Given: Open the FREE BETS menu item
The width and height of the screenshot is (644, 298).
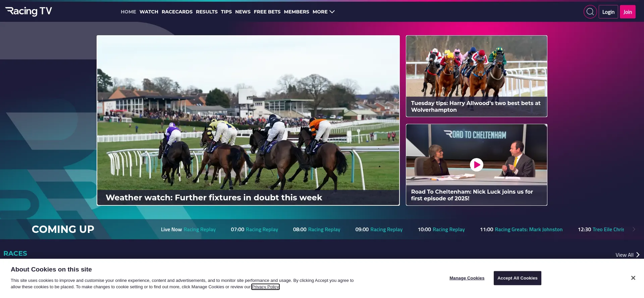Looking at the screenshot, I should click(x=267, y=12).
